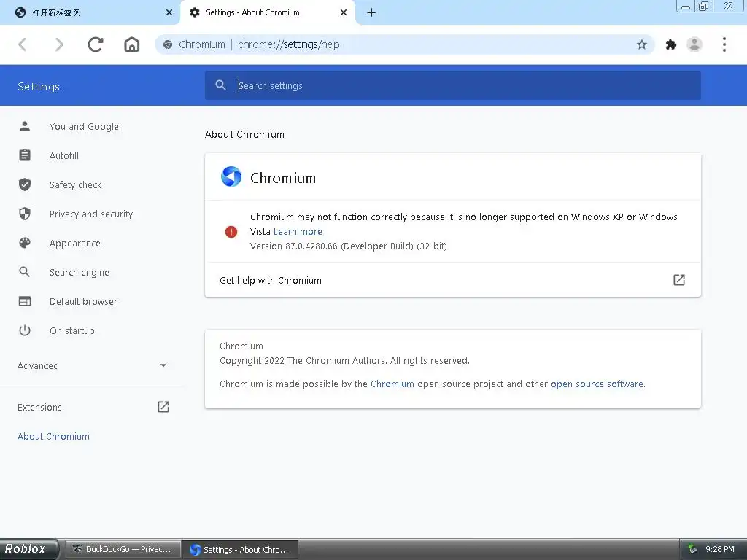Reload the page with refresh icon
This screenshot has width=747, height=560.
96,44
